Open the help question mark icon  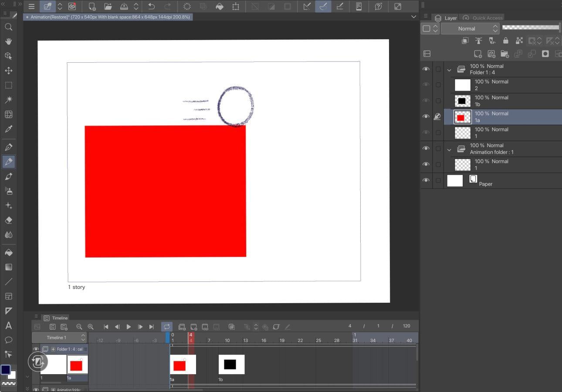(x=379, y=7)
